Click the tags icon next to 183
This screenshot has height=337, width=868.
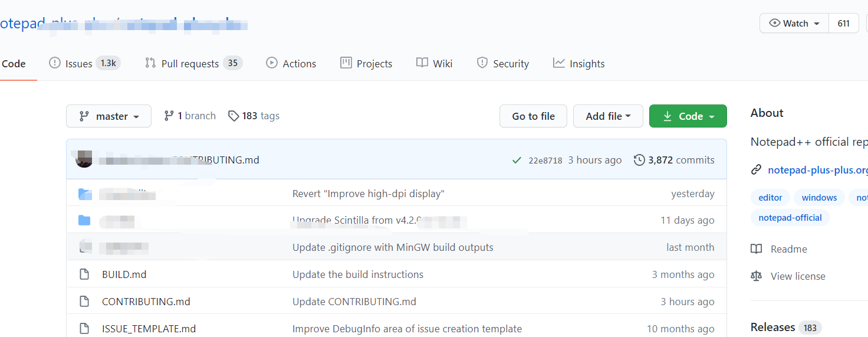pyautogui.click(x=234, y=116)
